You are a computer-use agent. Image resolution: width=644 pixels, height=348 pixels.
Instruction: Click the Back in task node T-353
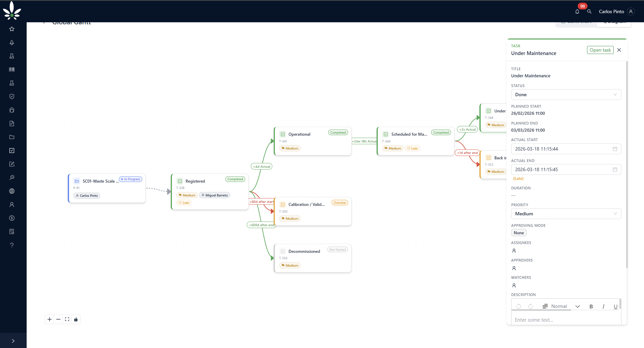pyautogui.click(x=493, y=164)
